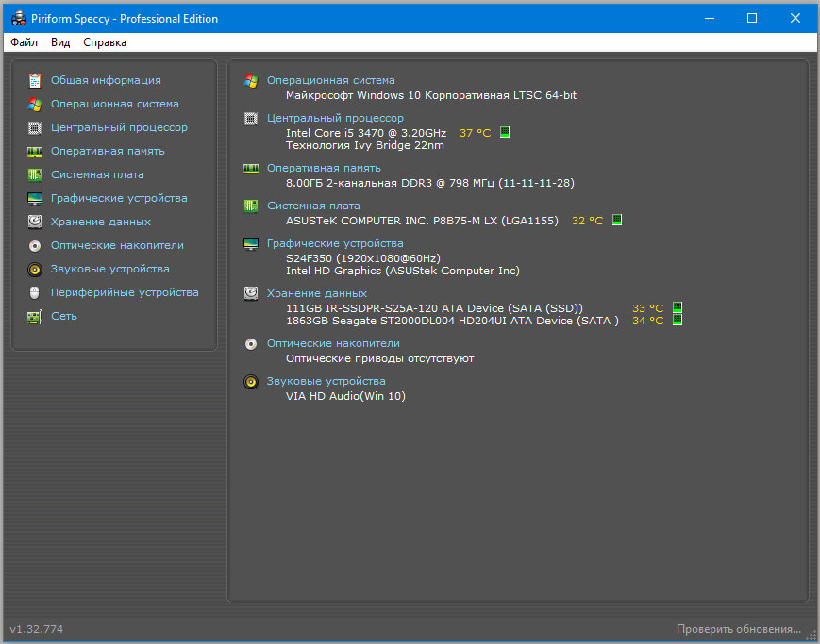Click the version text v1.32.774

coord(37,628)
